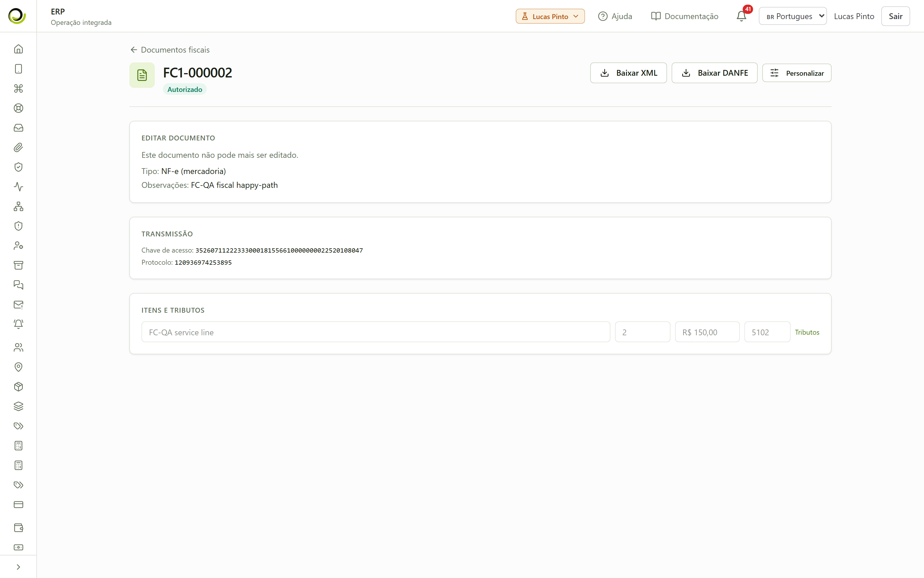Click the Personalizar button

pos(797,73)
